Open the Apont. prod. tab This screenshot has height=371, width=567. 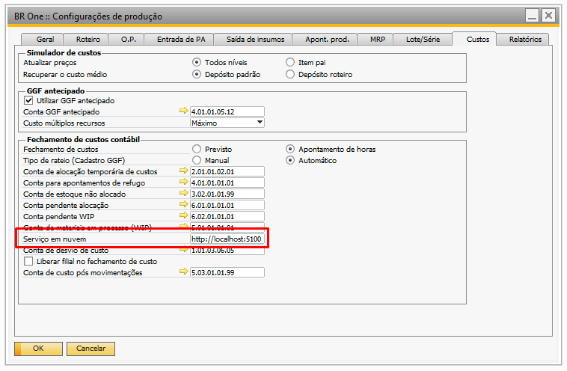point(325,39)
